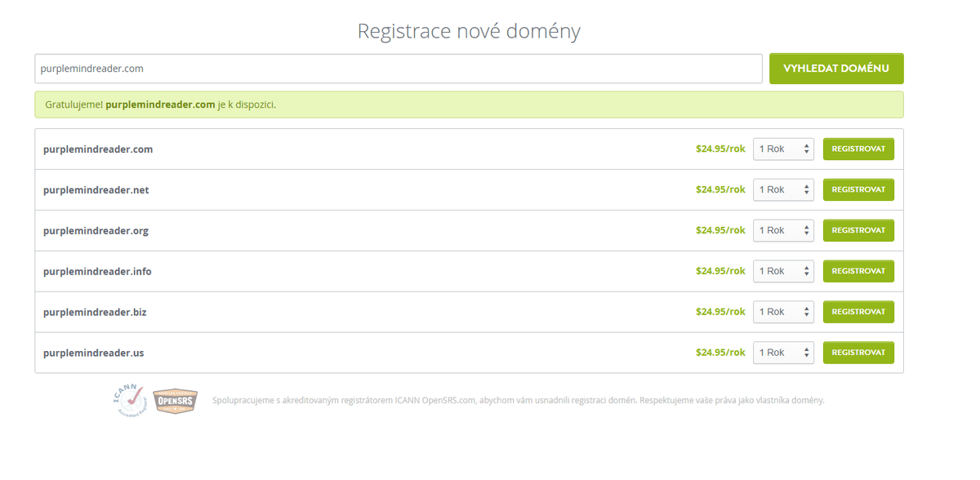Image resolution: width=980 pixels, height=480 pixels.
Task: Open the year dropdown for .biz domain
Action: 783,312
